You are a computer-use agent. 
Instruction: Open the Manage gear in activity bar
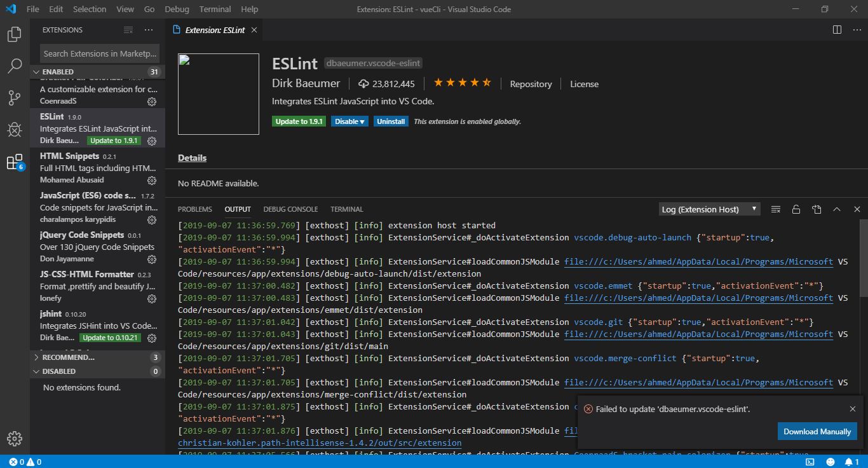15,439
